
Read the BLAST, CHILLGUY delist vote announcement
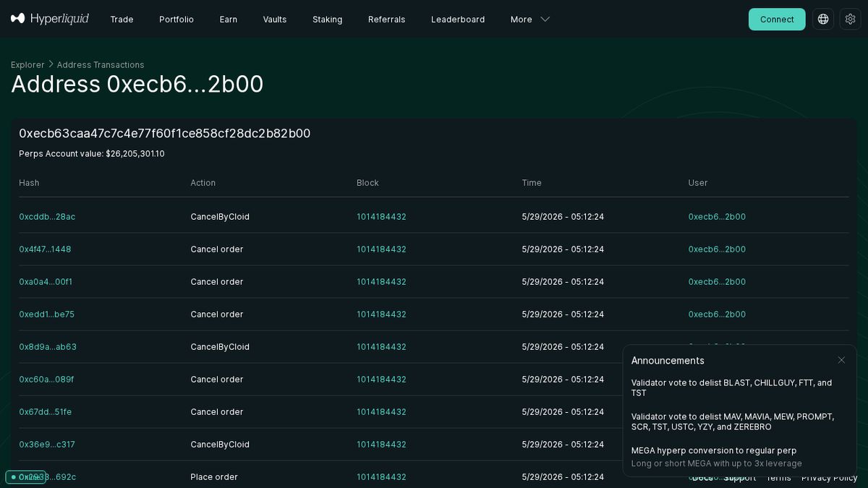(731, 388)
